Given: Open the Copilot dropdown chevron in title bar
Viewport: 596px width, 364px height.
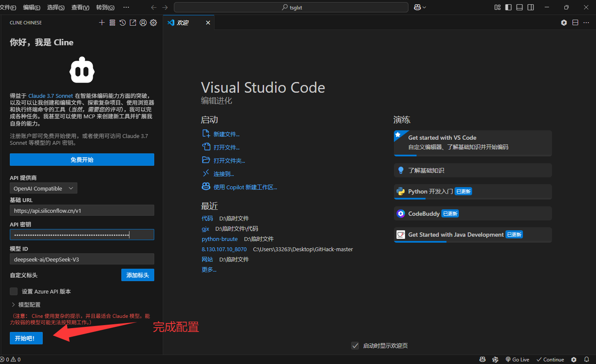Looking at the screenshot, I should (425, 7).
